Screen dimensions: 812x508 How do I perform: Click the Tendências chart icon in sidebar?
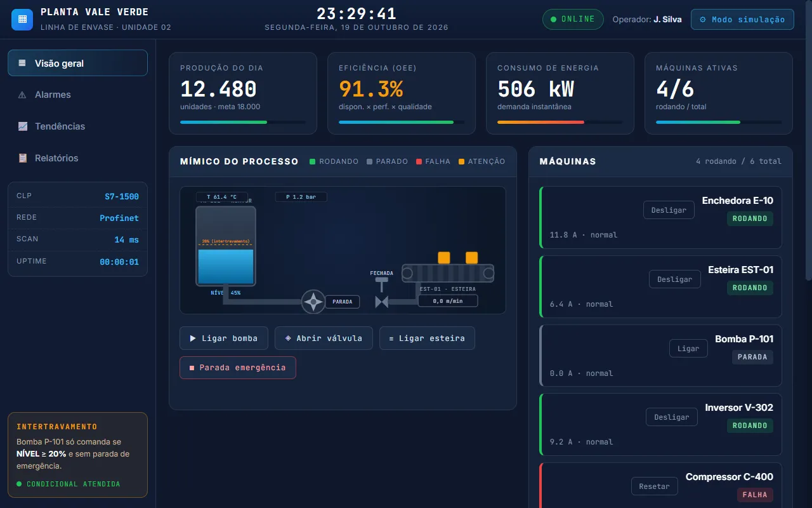[x=23, y=126]
